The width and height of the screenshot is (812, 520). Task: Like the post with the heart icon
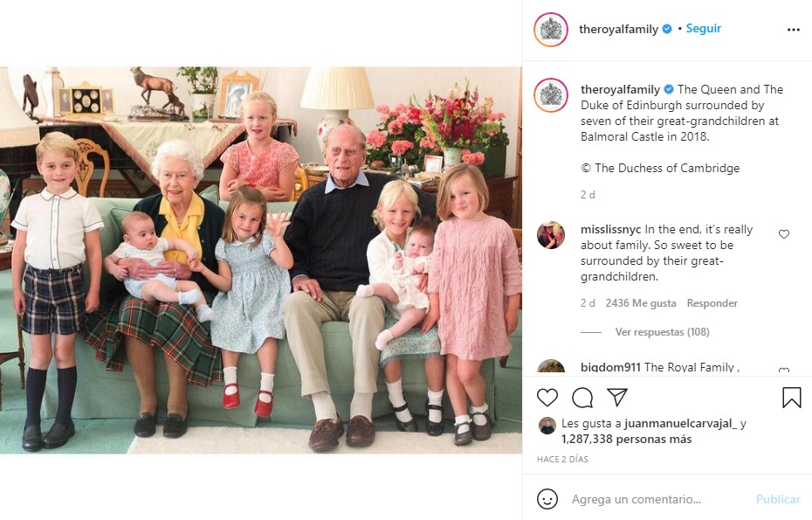[x=547, y=398]
